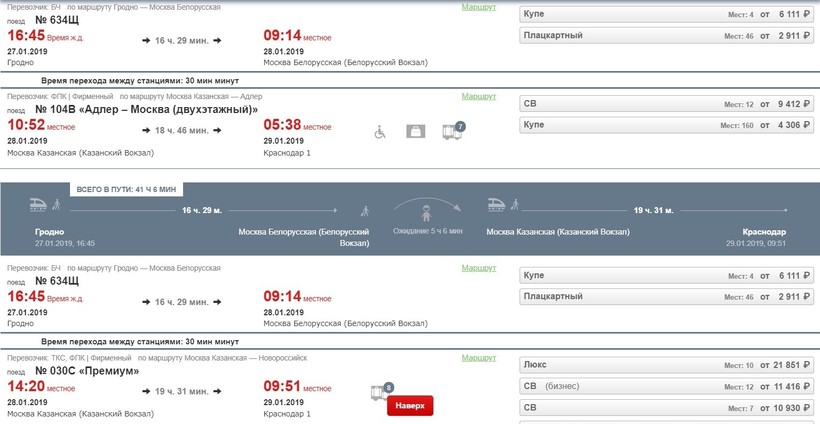Click Москва Казанская (Казанский Вокзал) in summary bar
Image resolution: width=820 pixels, height=424 pixels.
coord(558,232)
